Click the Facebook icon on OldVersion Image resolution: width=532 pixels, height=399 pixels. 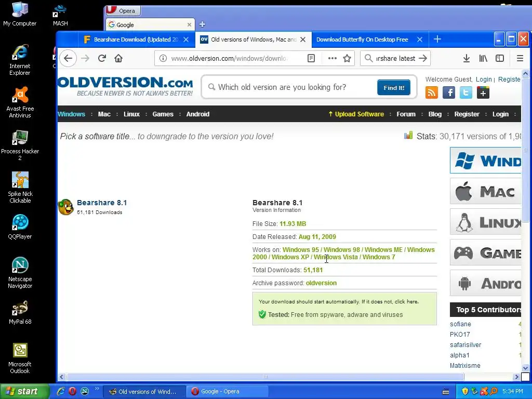click(x=449, y=92)
